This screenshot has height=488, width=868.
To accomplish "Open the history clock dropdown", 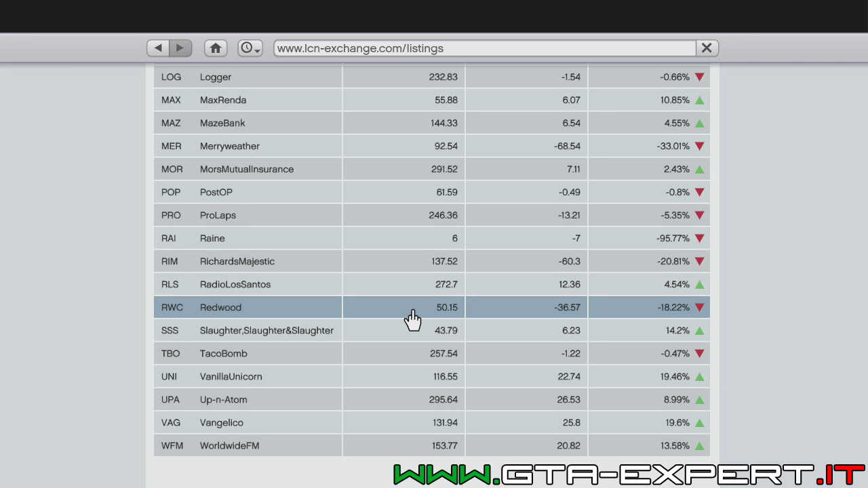I will 250,48.
